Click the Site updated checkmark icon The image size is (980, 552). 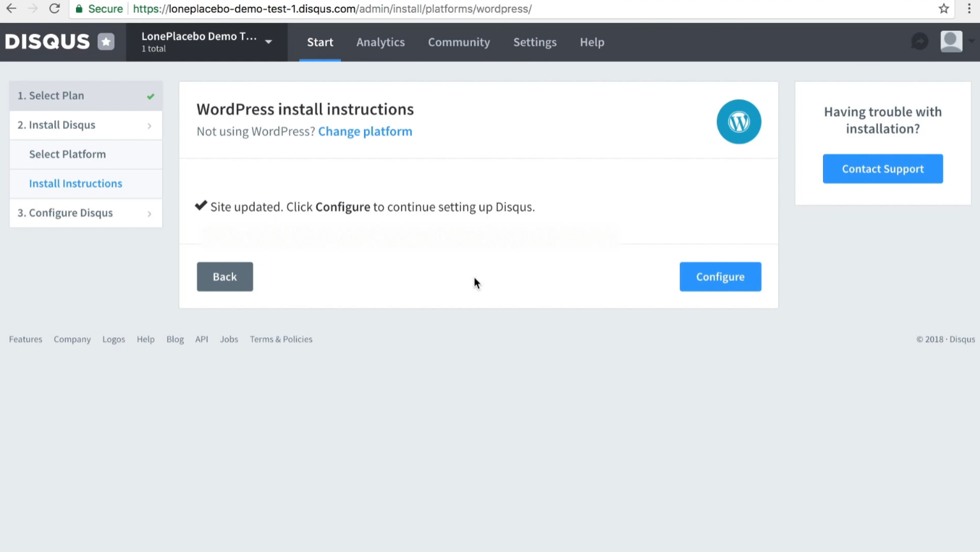[x=201, y=206]
